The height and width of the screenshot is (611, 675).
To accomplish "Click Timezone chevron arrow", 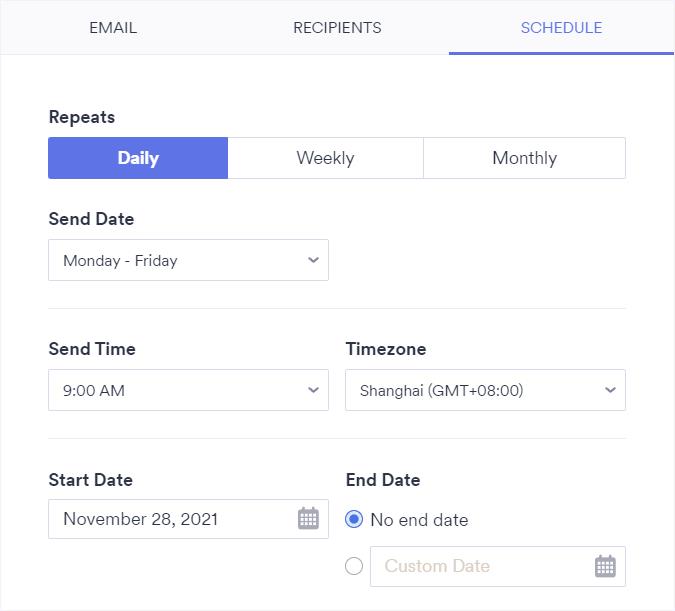I will click(610, 390).
